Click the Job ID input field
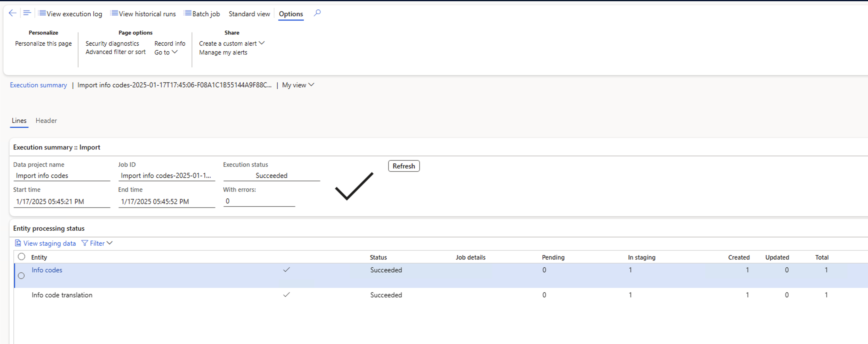The width and height of the screenshot is (868, 344). [x=165, y=176]
